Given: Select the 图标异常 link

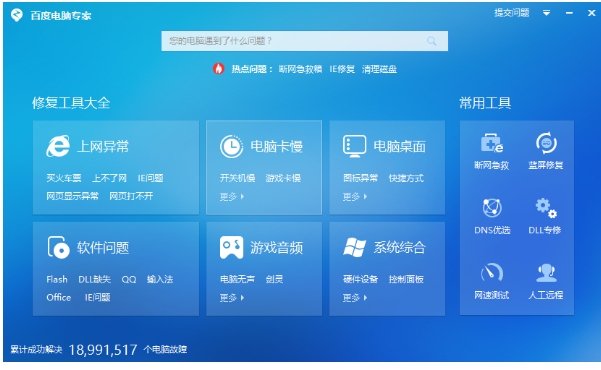Looking at the screenshot, I should (x=360, y=178).
